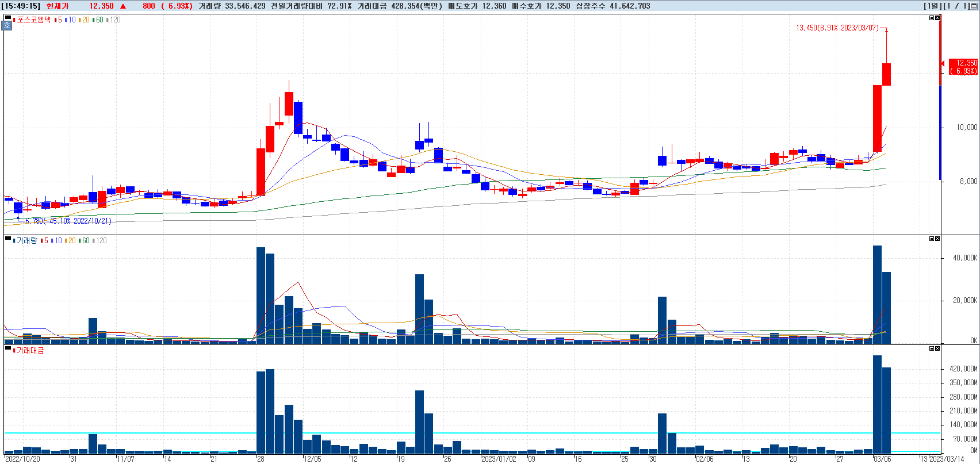
Task: Click the [15:49:15] time stamp
Action: (21, 6)
